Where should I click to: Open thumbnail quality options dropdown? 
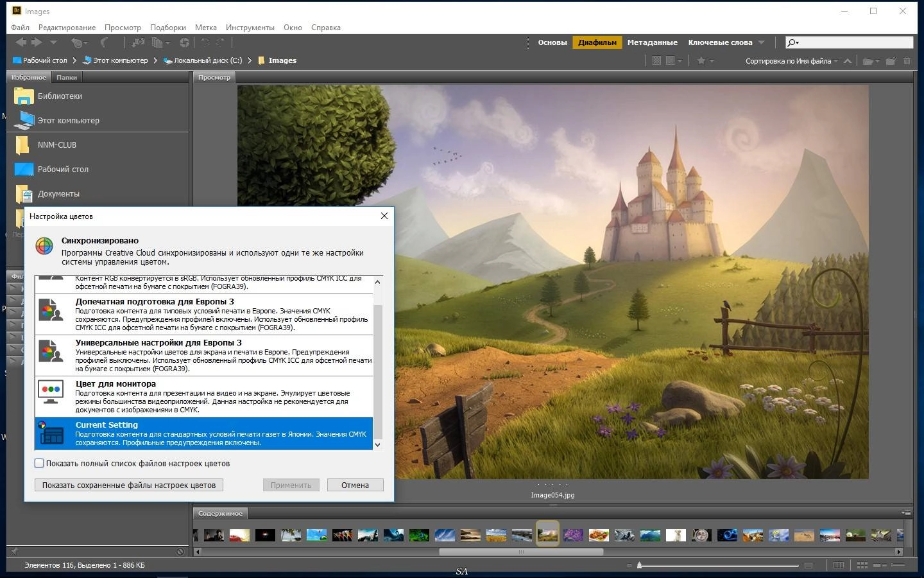[674, 60]
